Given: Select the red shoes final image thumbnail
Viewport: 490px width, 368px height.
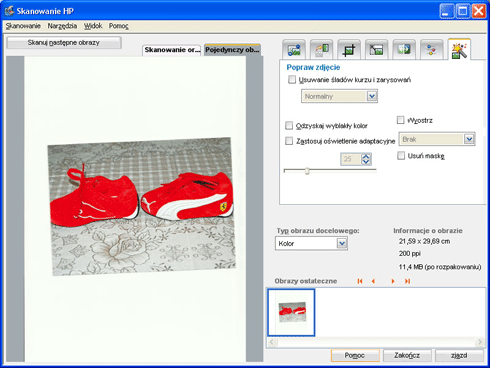Looking at the screenshot, I should 291,312.
